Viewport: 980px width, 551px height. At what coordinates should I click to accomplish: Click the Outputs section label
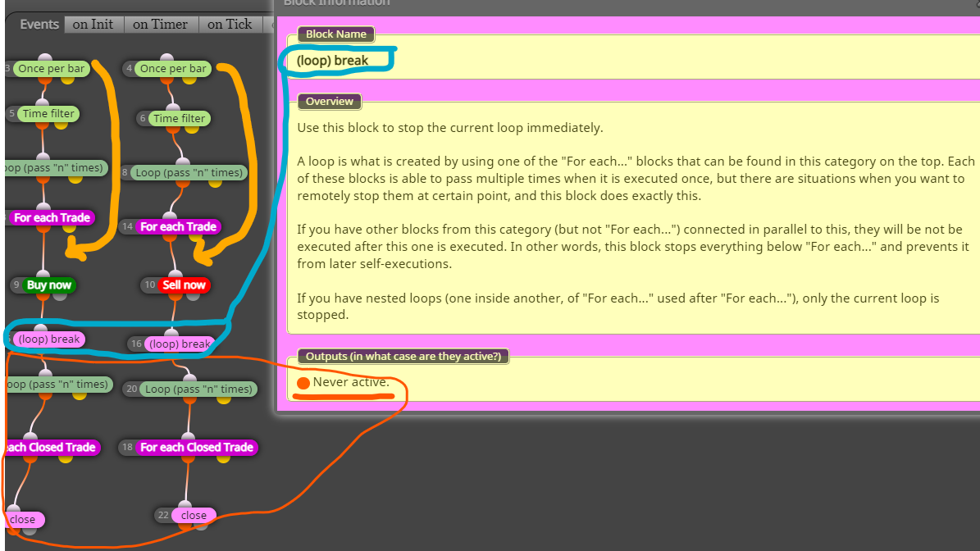403,357
